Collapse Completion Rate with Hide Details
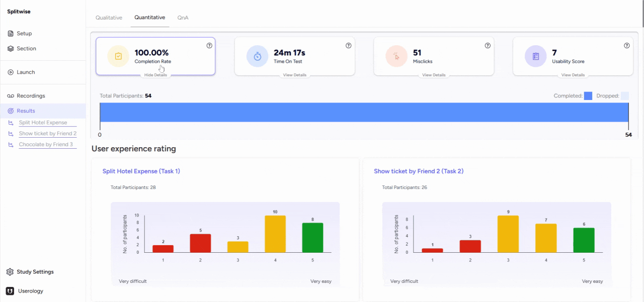 [155, 75]
